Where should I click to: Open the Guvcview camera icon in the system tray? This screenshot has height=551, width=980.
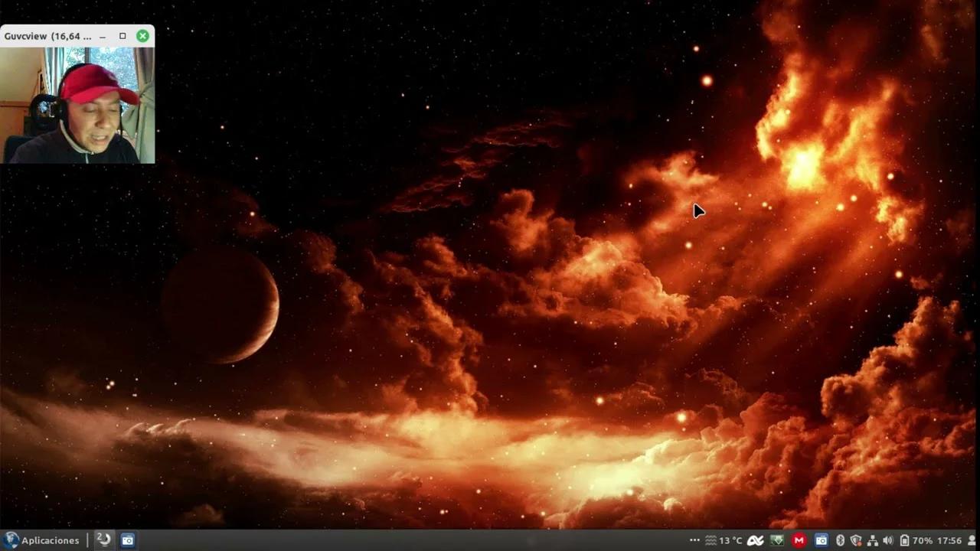click(x=821, y=540)
